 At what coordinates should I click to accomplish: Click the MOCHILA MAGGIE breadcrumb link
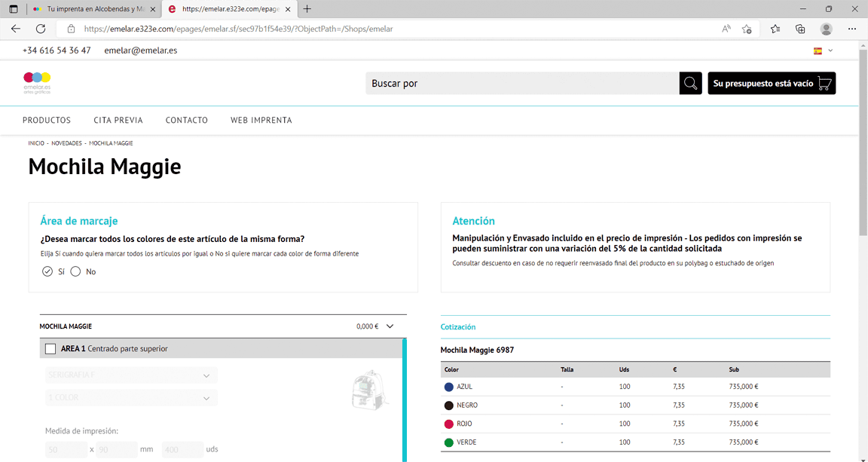111,143
